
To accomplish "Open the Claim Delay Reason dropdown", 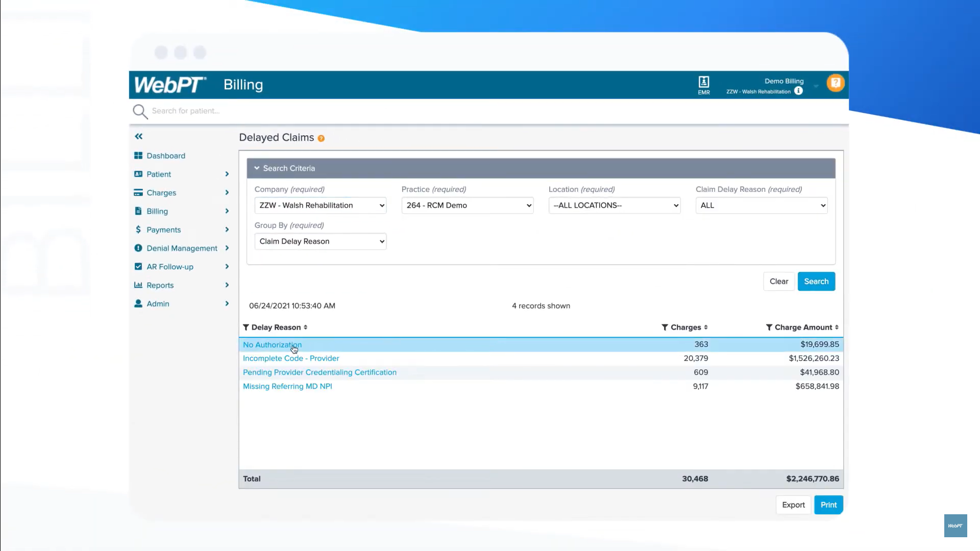I will point(761,206).
